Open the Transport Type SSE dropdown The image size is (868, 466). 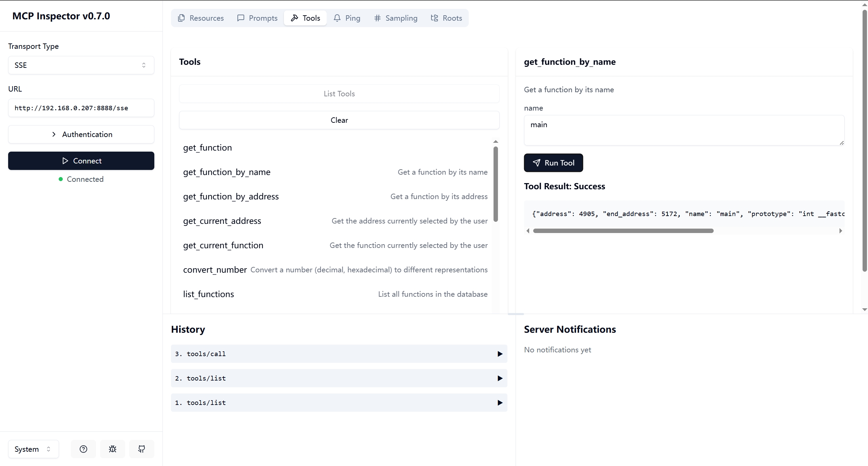tap(81, 65)
